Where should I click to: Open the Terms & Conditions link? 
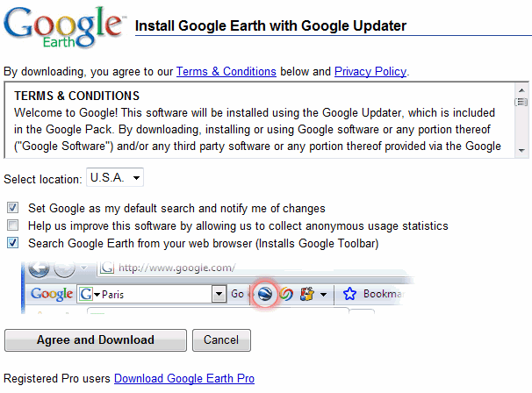[x=226, y=71]
